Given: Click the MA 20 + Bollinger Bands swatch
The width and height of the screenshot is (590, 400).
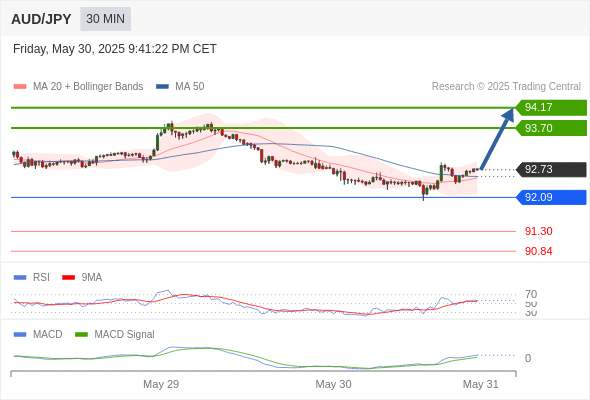Looking at the screenshot, I should pos(20,87).
